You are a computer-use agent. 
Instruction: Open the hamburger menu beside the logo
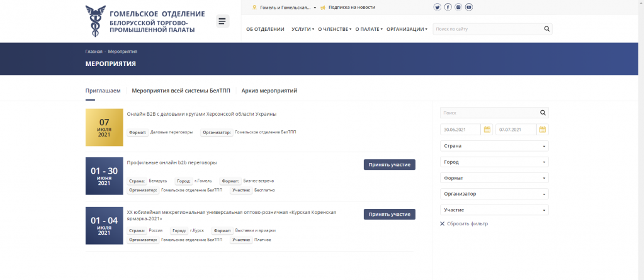(x=223, y=21)
